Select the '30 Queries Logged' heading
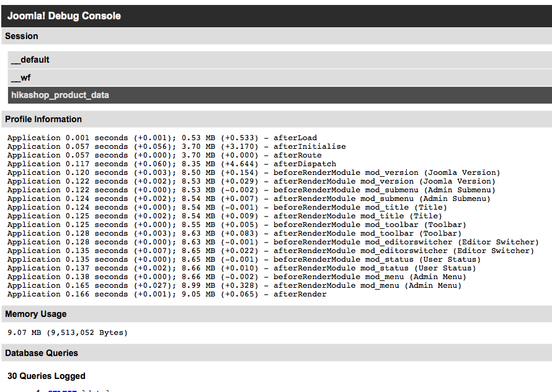This screenshot has height=392, width=552. pos(47,376)
